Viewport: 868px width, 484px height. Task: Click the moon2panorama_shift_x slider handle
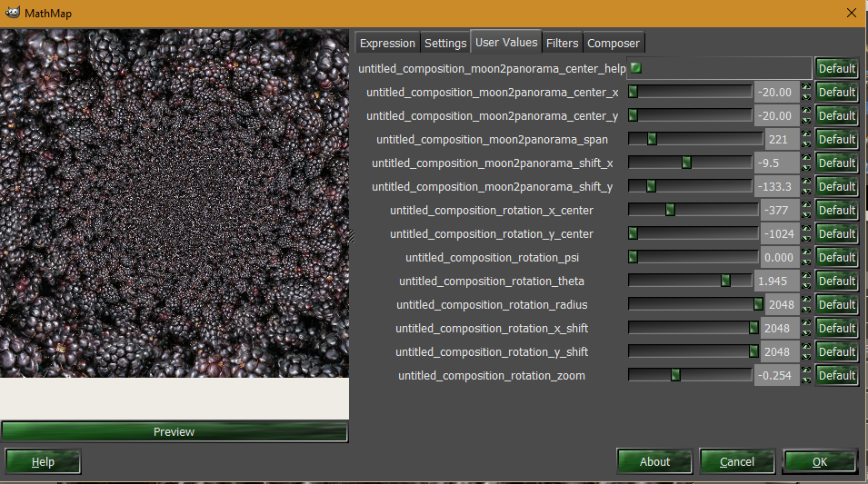686,163
